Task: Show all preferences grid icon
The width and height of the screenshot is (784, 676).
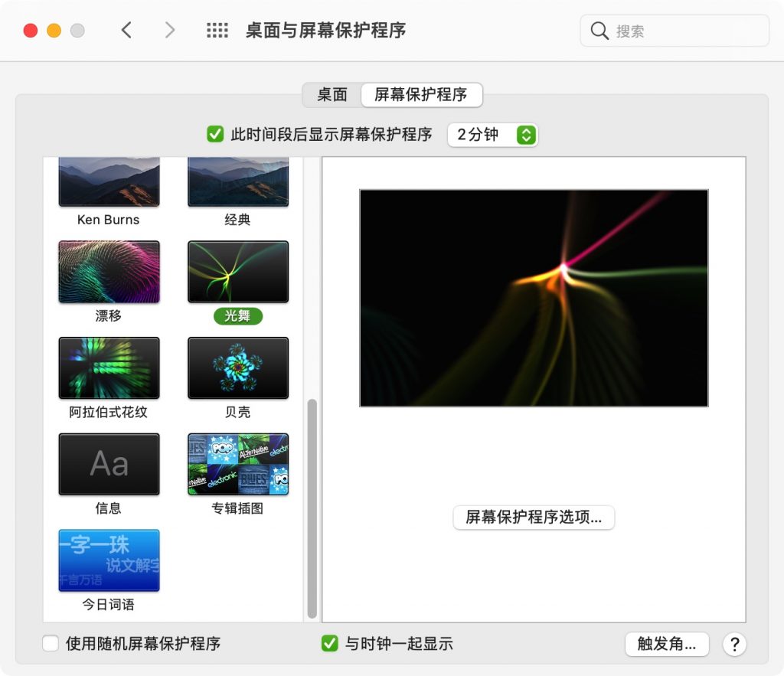Action: click(x=217, y=31)
